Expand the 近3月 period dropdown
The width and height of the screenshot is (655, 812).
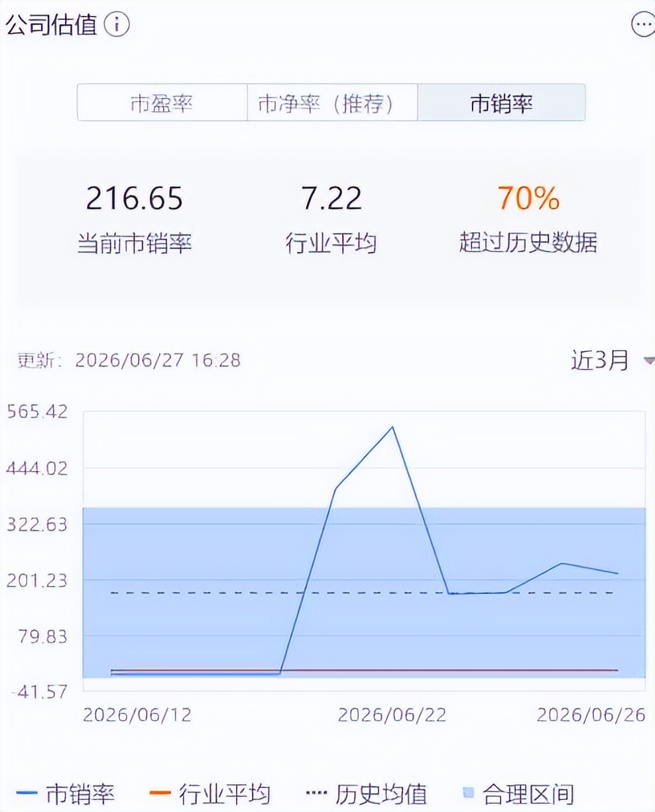click(612, 360)
